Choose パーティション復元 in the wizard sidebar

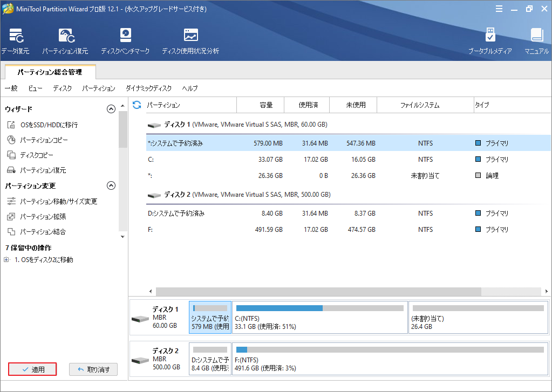coord(36,170)
